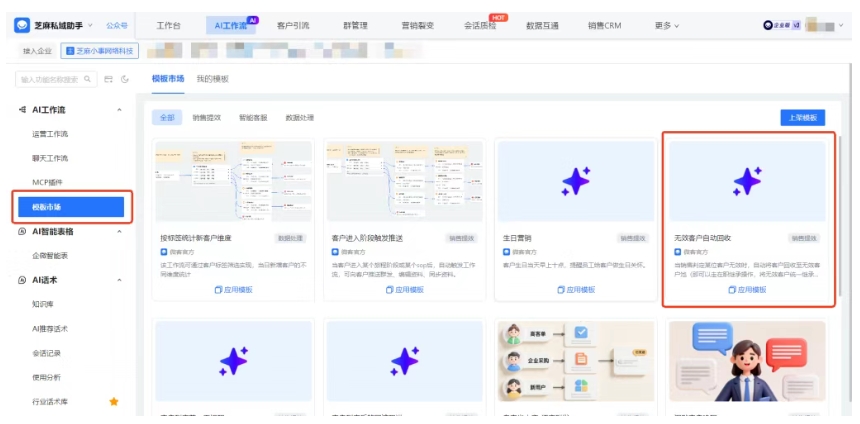This screenshot has width=860, height=424.
Task: Click the sidebar layout icon beside search
Action: 108,79
